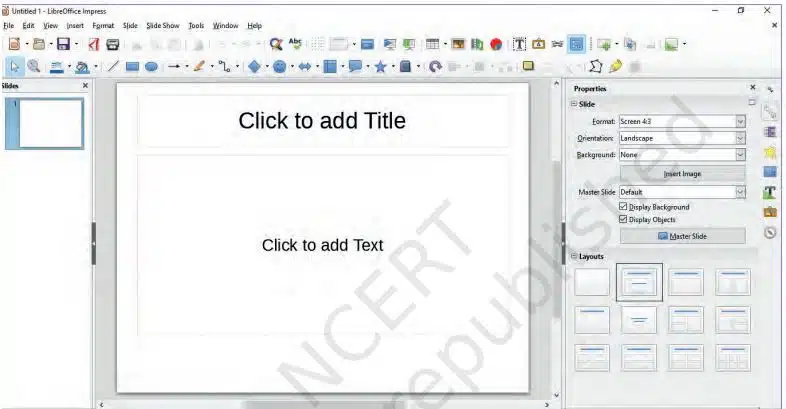Click the Insert Image button
The image size is (786, 409).
pos(682,173)
